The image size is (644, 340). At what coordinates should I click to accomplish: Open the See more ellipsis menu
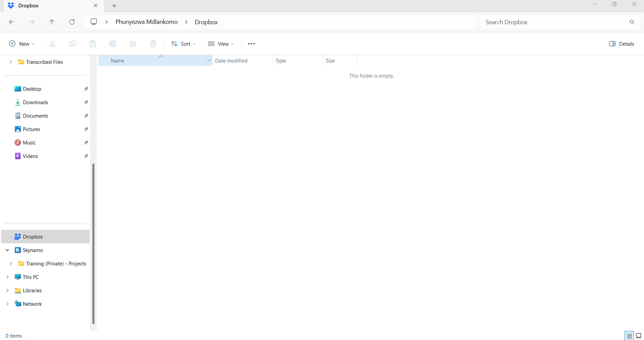coord(251,44)
